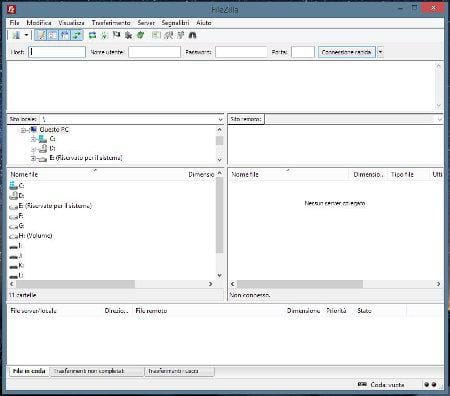The height and width of the screenshot is (396, 450).
Task: Click into the Host field
Action: pyautogui.click(x=57, y=52)
